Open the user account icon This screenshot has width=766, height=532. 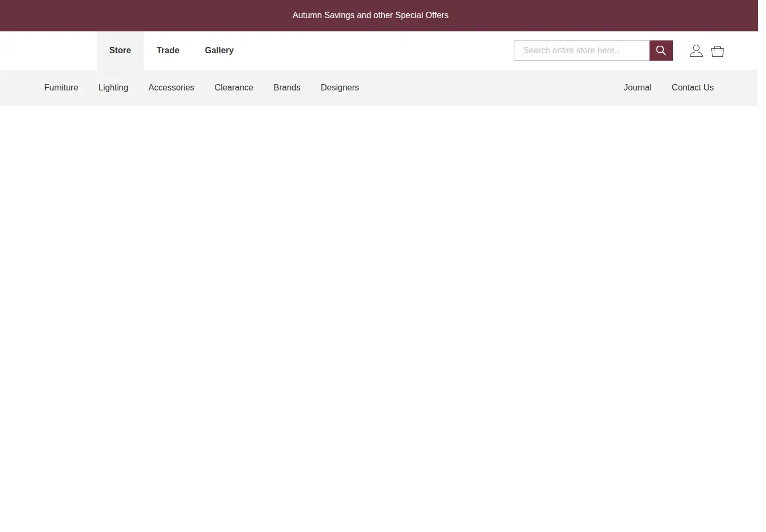[x=696, y=51]
